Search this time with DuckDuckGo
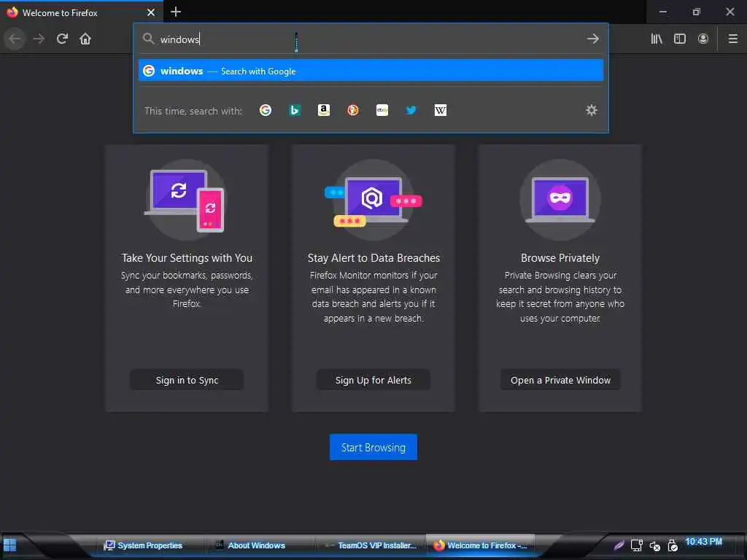This screenshot has height=560, width=747. pos(353,111)
